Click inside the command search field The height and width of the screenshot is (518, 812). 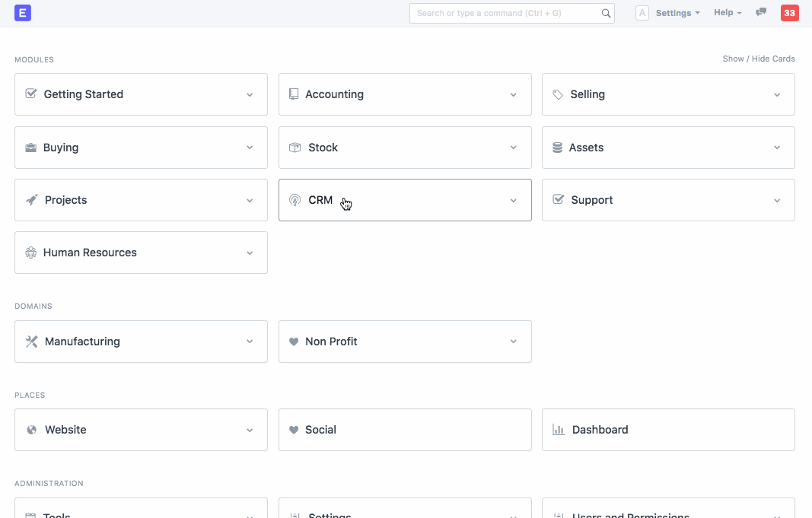pos(502,13)
